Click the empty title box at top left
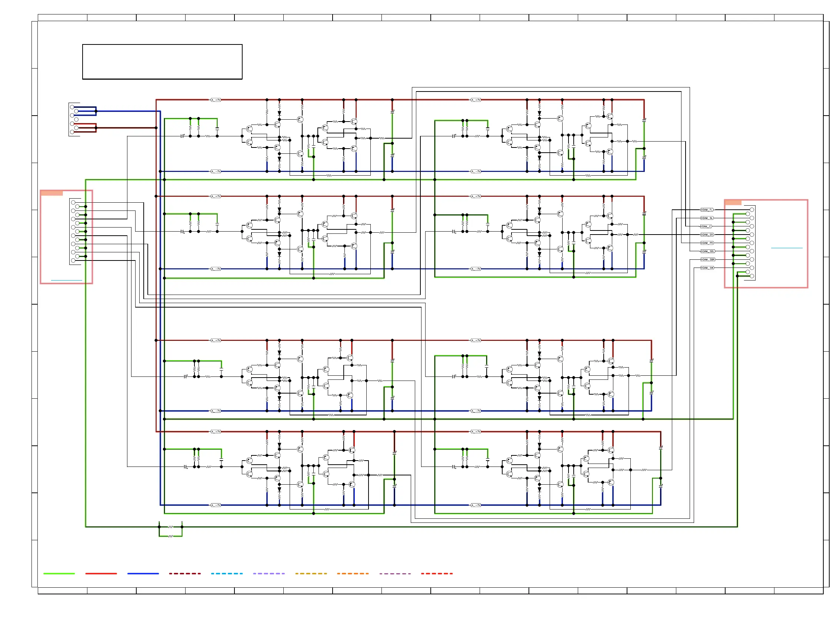Viewport: 840px width, 624px height. [162, 62]
